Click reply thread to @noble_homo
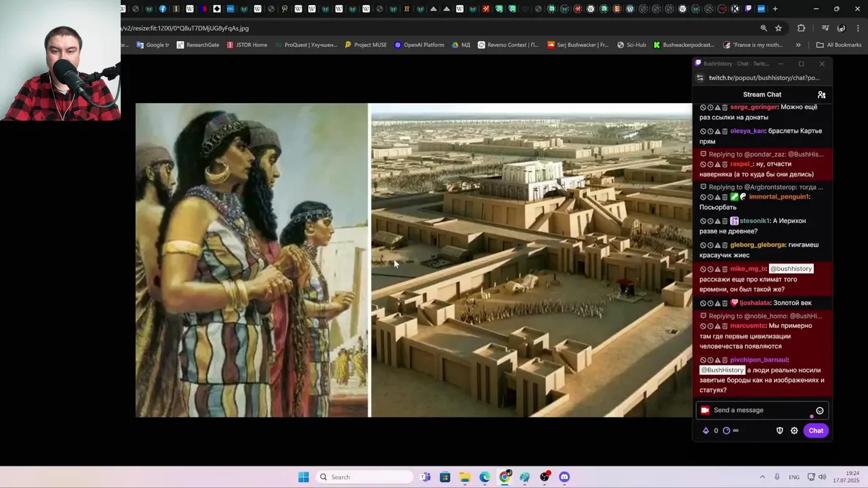The width and height of the screenshot is (868, 488). point(761,317)
